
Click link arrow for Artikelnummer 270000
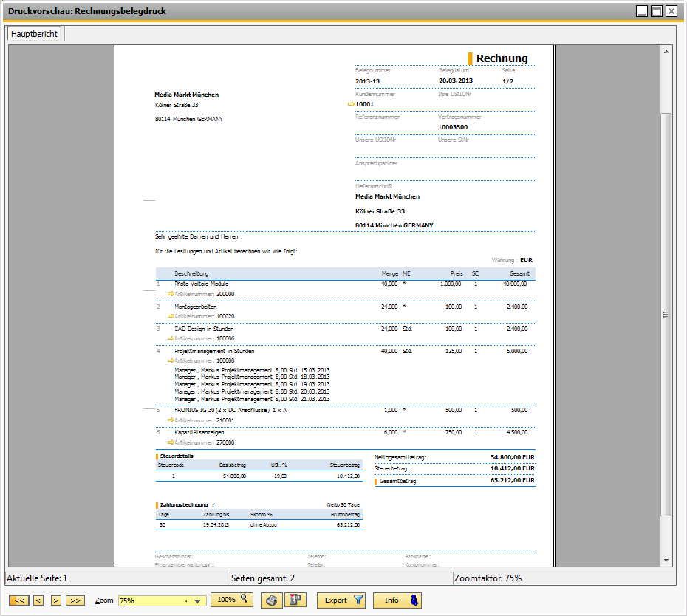[x=171, y=442]
